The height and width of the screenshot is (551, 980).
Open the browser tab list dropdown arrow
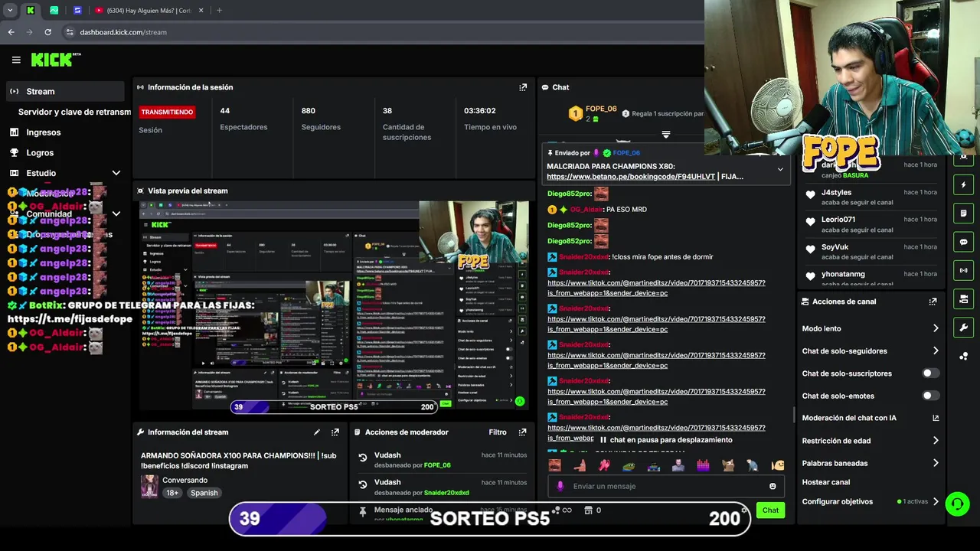pos(10,11)
